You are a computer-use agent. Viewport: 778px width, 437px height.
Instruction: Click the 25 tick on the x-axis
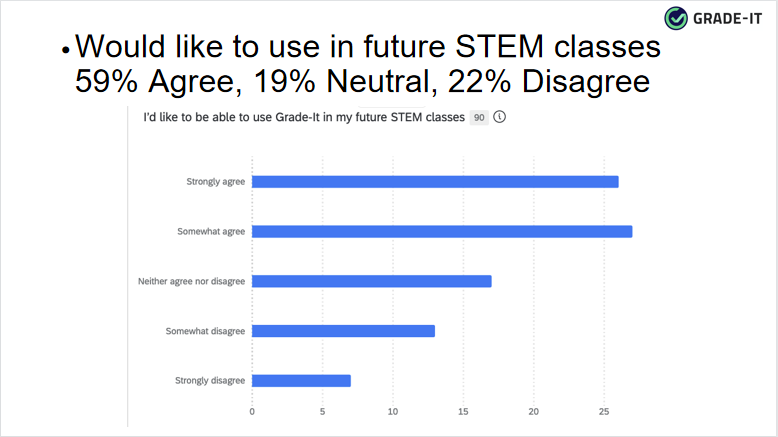604,411
